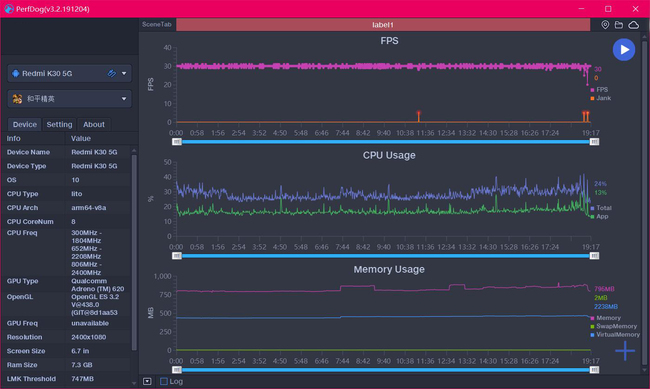Select the GPU Type row label
The image size is (650, 389).
[22, 281]
